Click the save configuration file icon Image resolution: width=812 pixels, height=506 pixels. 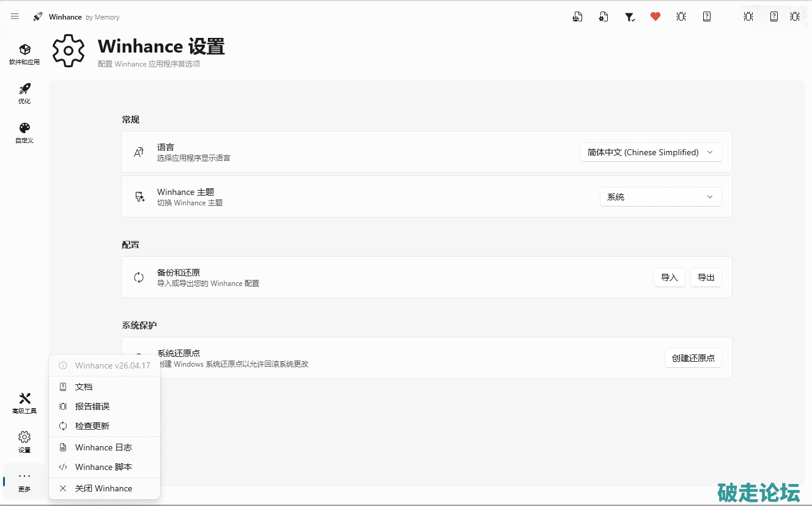tap(577, 17)
